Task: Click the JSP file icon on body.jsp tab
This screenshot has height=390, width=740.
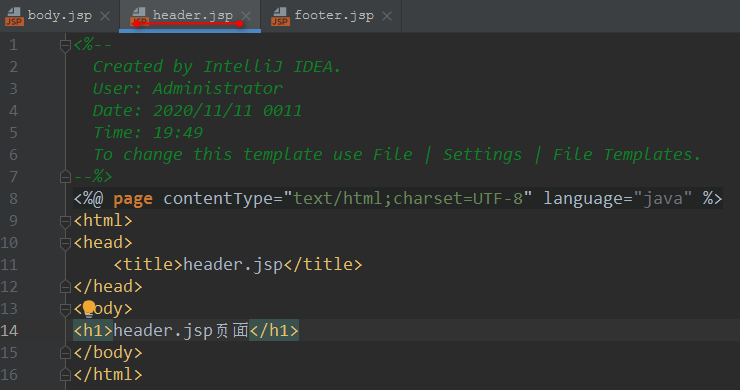Action: 14,17
